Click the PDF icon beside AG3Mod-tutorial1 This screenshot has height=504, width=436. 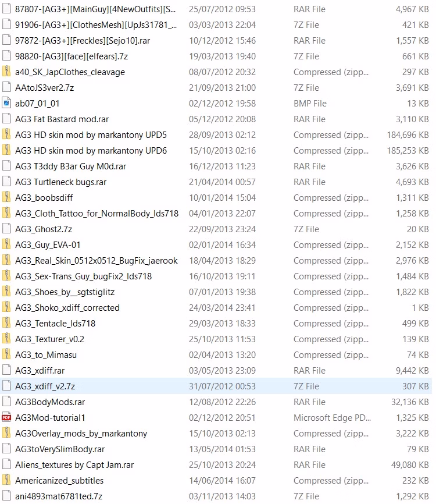tap(7, 418)
